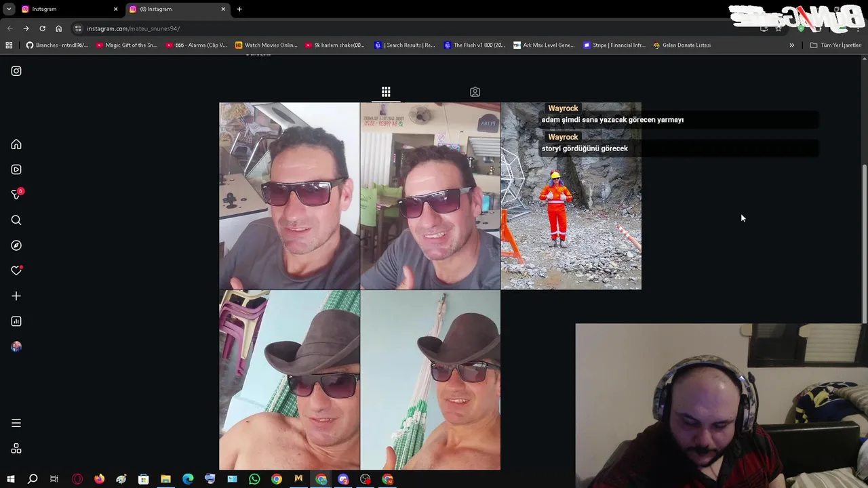Screen dimensions: 868x488
Task: Open Microsoft Store from taskbar
Action: point(143,479)
